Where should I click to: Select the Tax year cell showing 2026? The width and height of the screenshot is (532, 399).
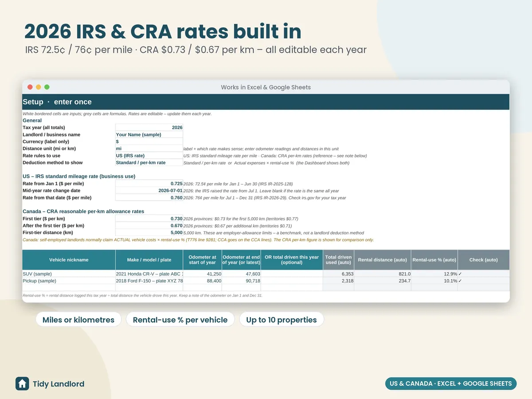(x=149, y=127)
